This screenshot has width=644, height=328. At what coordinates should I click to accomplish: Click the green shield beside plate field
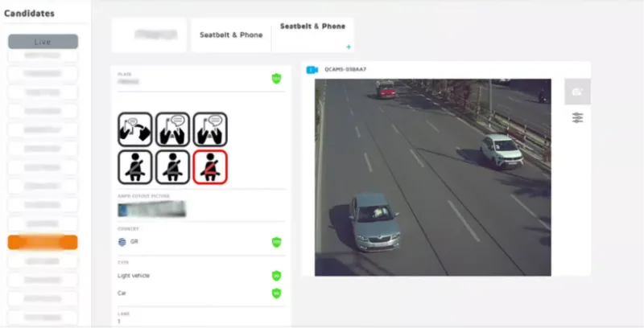pyautogui.click(x=276, y=78)
